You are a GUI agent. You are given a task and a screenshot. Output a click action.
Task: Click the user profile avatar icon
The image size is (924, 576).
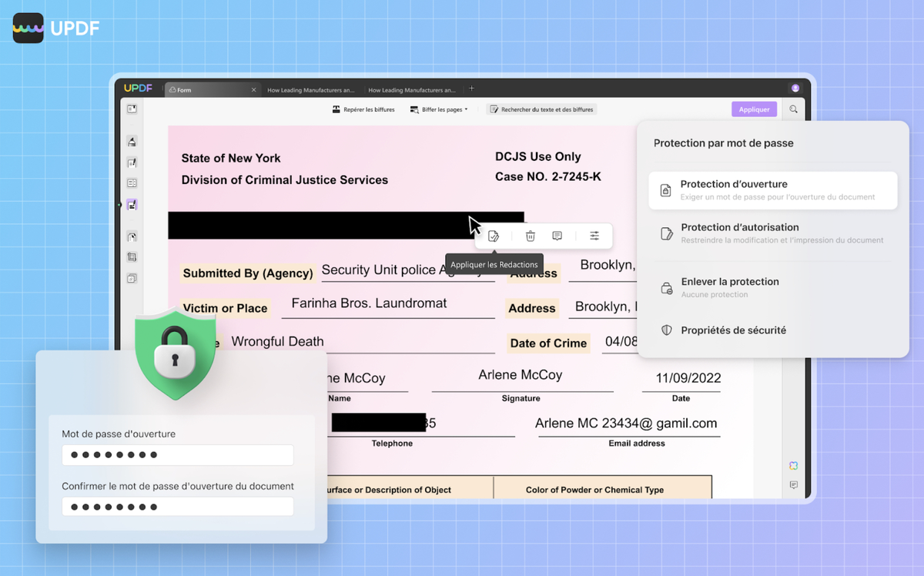pyautogui.click(x=795, y=89)
